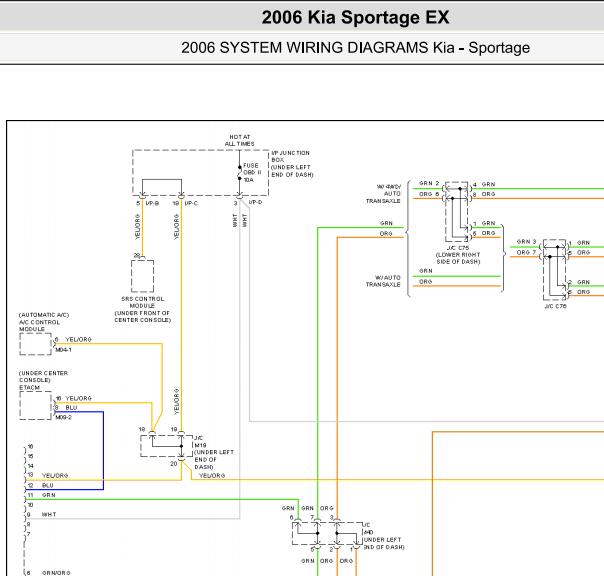This screenshot has width=604, height=576.
Task: Click the "FUSE OBD II 10A" text
Action: coord(252,173)
